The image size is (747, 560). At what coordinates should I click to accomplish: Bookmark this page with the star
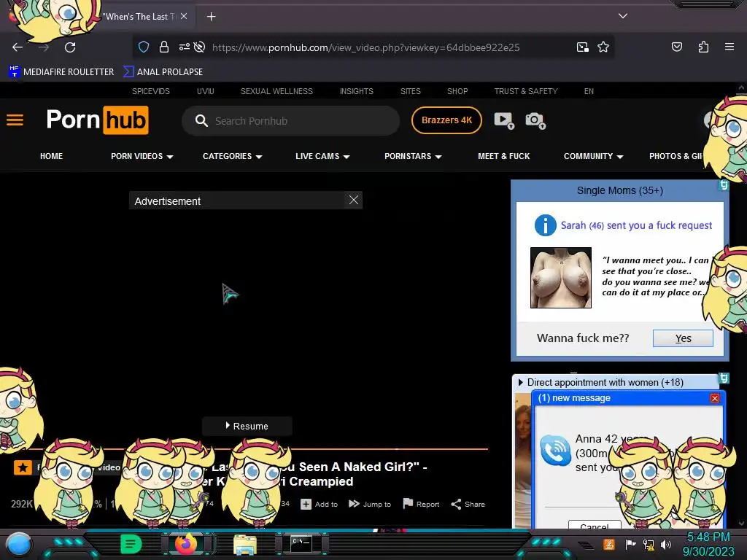[x=603, y=47]
